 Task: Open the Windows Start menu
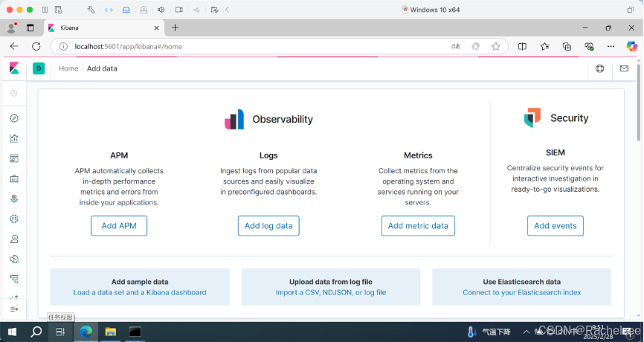pos(12,332)
